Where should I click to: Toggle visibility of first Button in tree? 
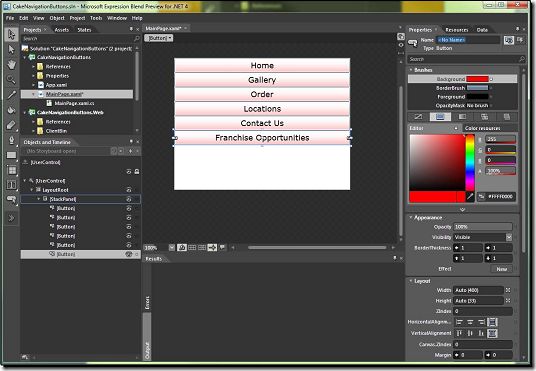point(129,208)
